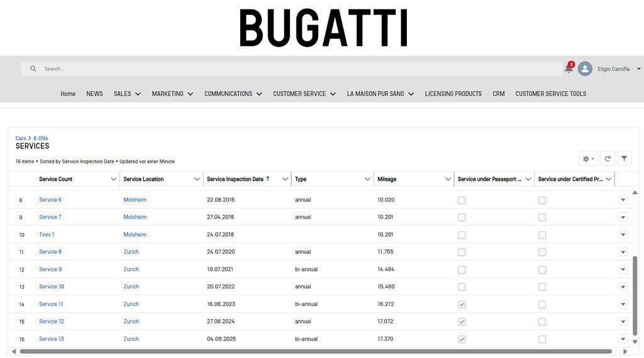Open row actions for Service 11

(x=623, y=304)
